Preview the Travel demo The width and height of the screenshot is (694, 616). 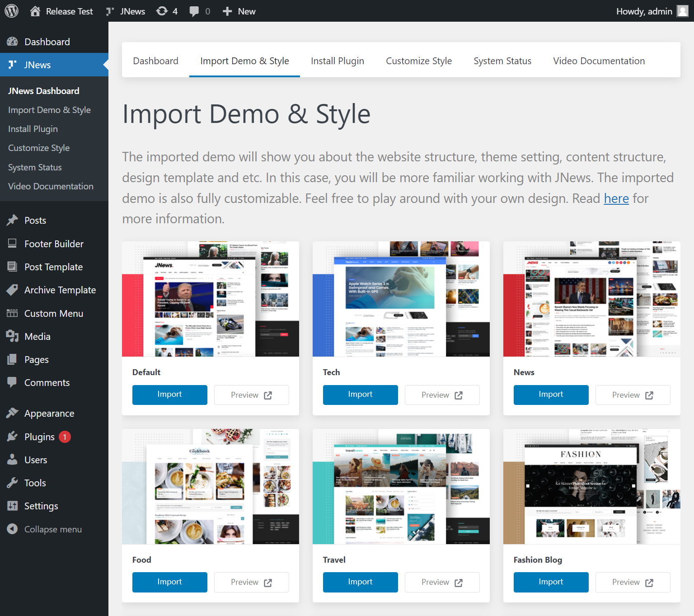click(x=442, y=582)
